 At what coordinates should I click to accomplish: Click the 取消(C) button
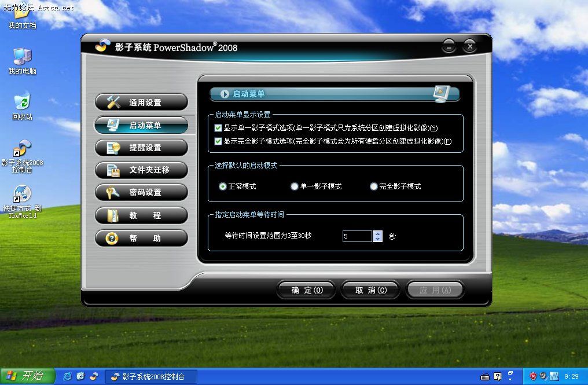[370, 290]
